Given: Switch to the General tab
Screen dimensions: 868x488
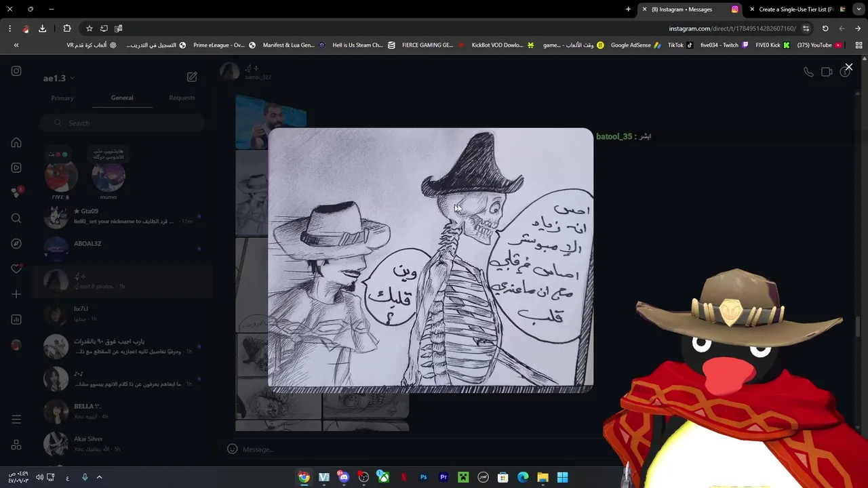Looking at the screenshot, I should coord(122,98).
